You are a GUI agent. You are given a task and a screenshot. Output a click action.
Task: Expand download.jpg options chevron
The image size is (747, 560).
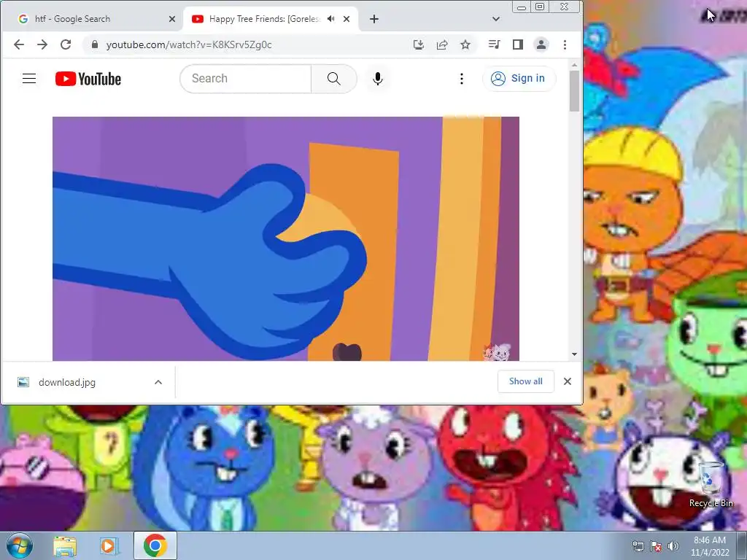click(158, 382)
